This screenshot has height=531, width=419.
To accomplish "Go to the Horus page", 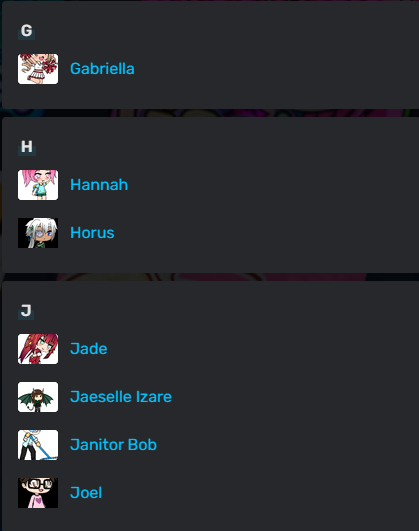I will [92, 233].
